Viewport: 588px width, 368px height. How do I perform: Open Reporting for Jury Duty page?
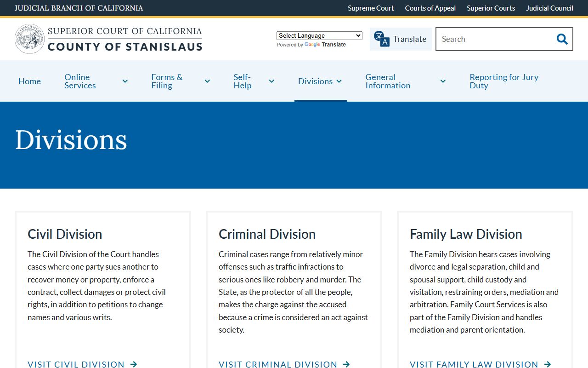point(504,81)
